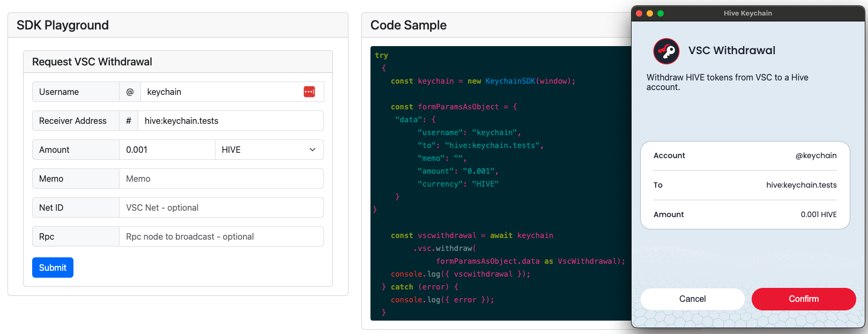Viewport: 868px width, 334px height.
Task: Click the "const formParamsAsObject" code line
Action: tap(454, 107)
